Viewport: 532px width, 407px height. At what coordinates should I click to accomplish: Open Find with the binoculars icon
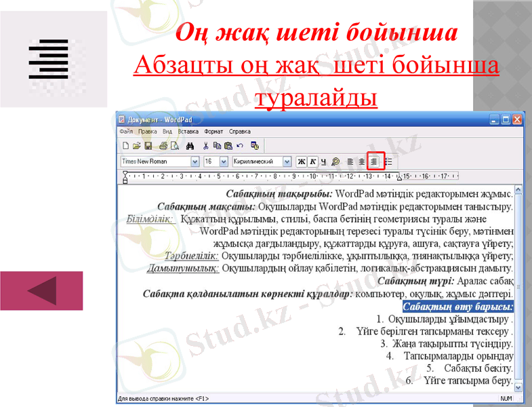190,146
